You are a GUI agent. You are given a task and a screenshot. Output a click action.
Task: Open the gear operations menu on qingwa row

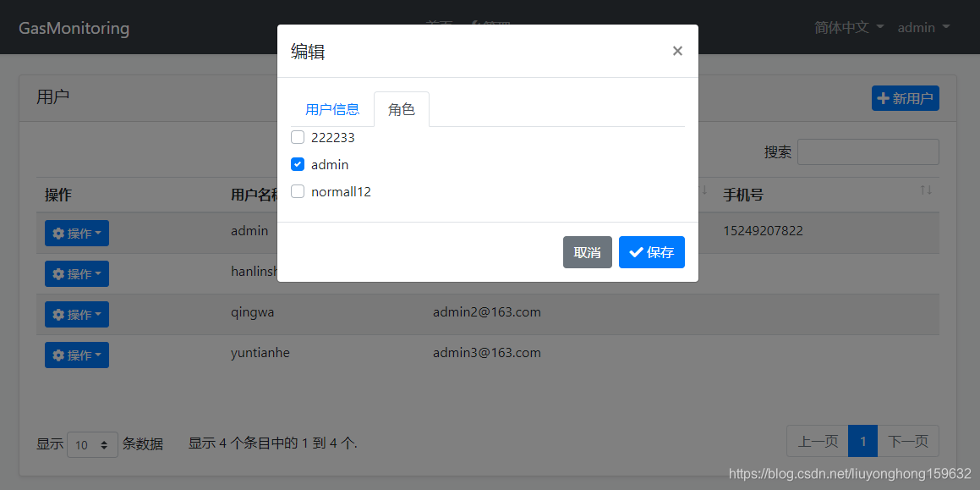pos(76,314)
